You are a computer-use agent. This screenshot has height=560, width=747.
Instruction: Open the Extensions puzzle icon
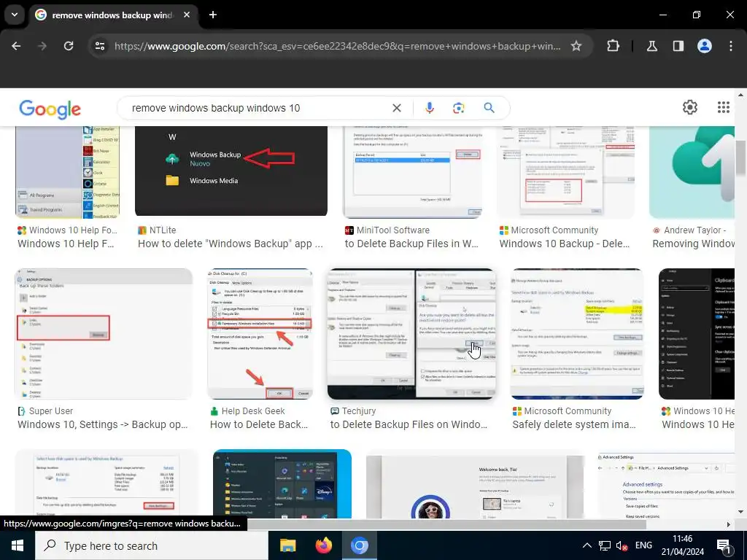(x=613, y=46)
